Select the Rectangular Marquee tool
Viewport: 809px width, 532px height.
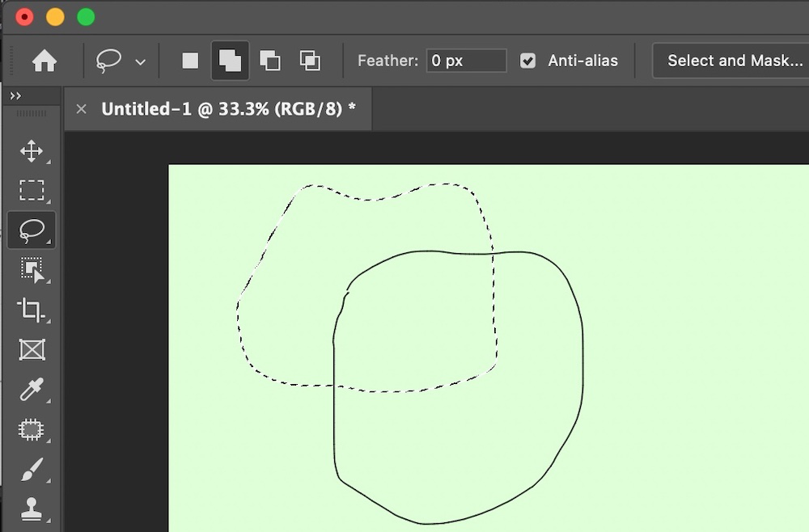click(x=32, y=191)
